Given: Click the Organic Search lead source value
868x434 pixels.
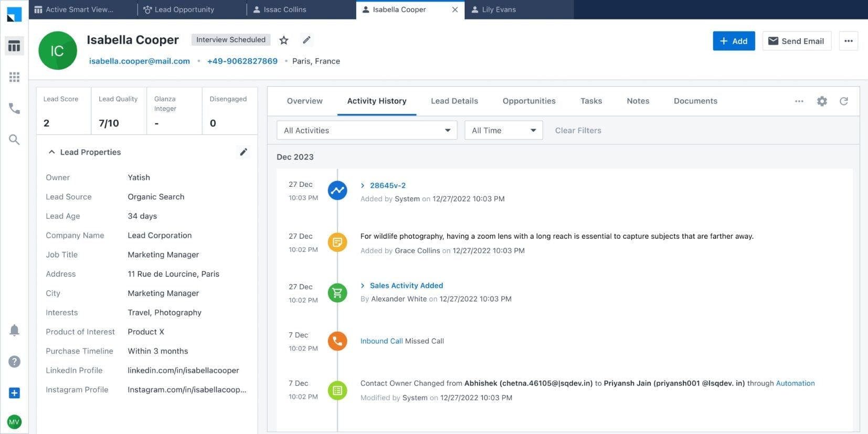Looking at the screenshot, I should point(156,197).
